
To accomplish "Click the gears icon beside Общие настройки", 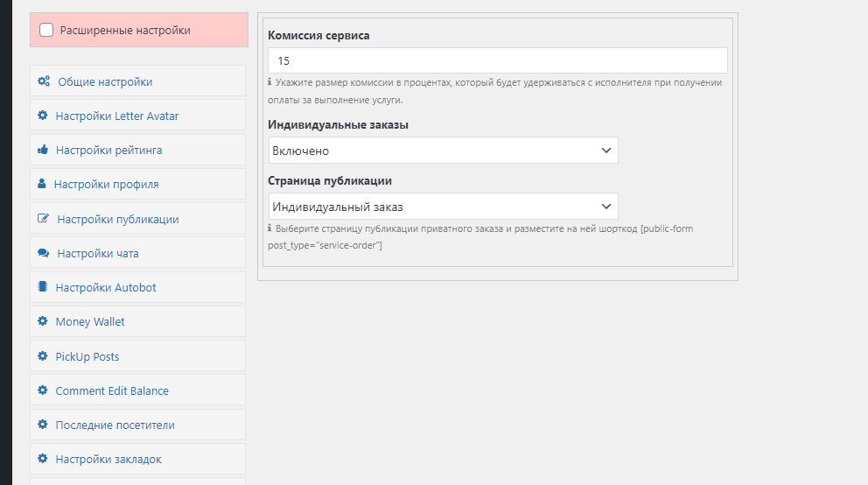I will coord(43,81).
